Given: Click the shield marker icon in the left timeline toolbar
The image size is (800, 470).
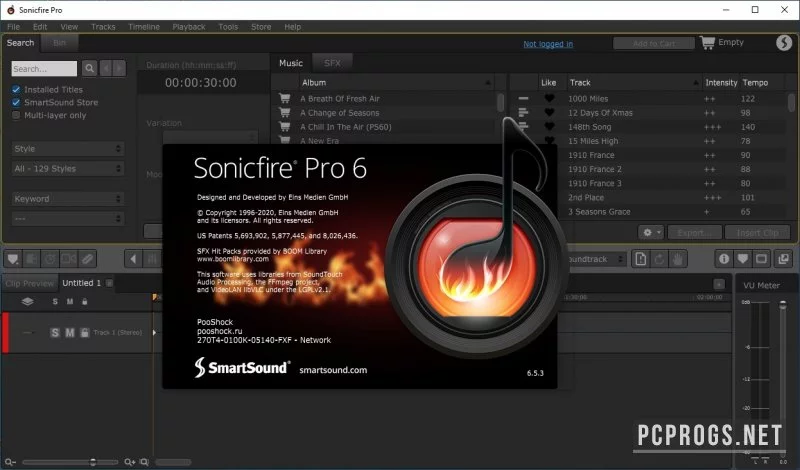Looking at the screenshot, I should click(13, 259).
